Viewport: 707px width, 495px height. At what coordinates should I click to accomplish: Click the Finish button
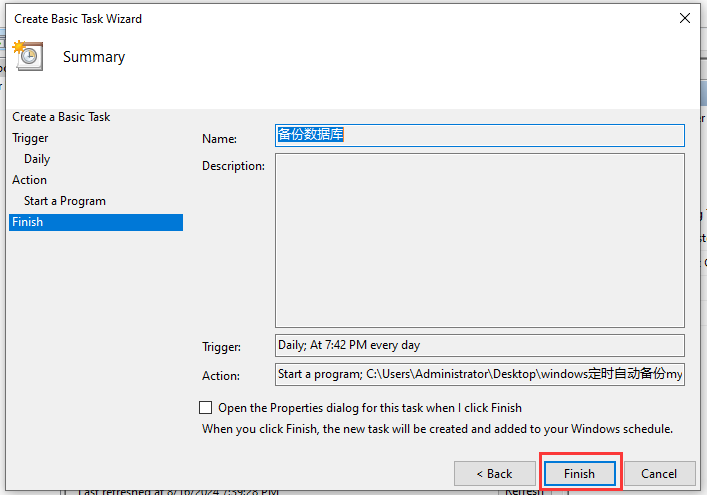point(579,473)
